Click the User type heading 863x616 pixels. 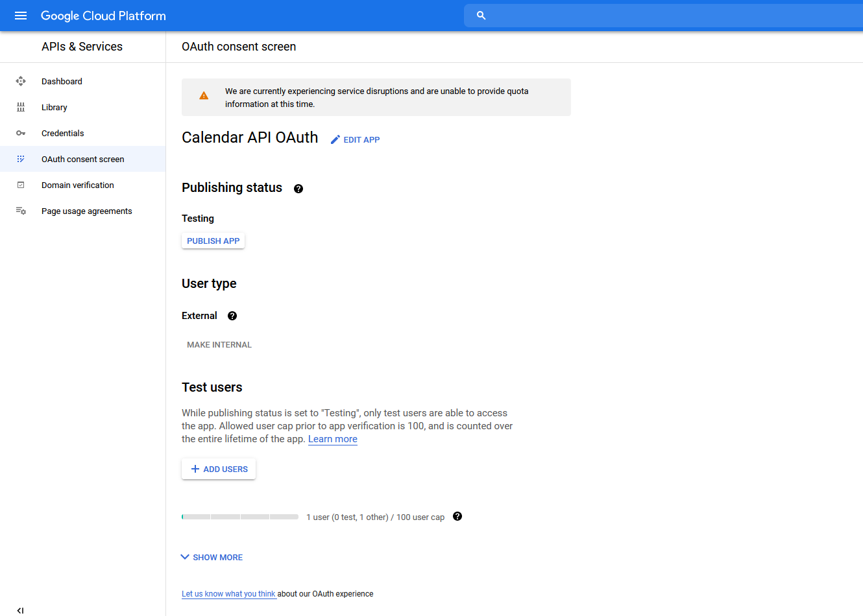coord(209,283)
